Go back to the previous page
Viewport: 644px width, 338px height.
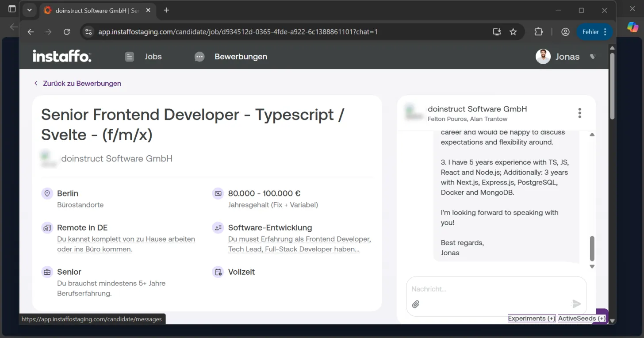pos(31,32)
